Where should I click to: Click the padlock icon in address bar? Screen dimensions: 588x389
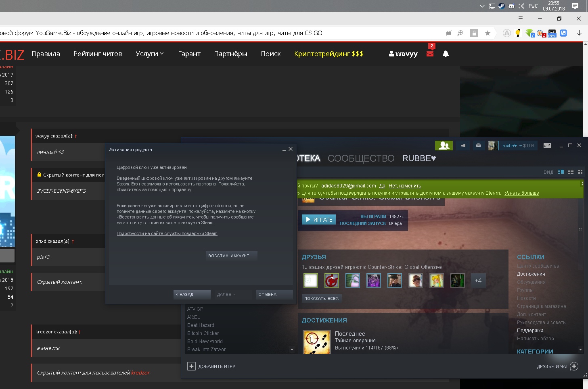point(474,33)
